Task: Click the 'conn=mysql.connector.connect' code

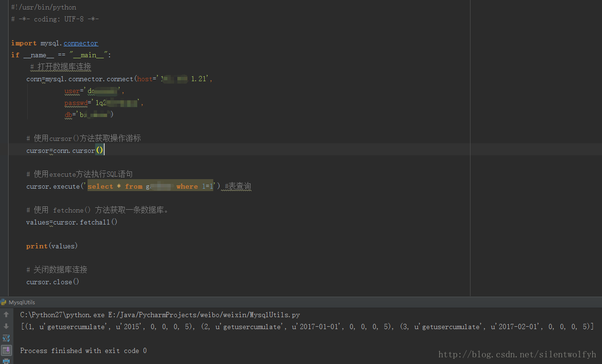Action: [x=80, y=79]
